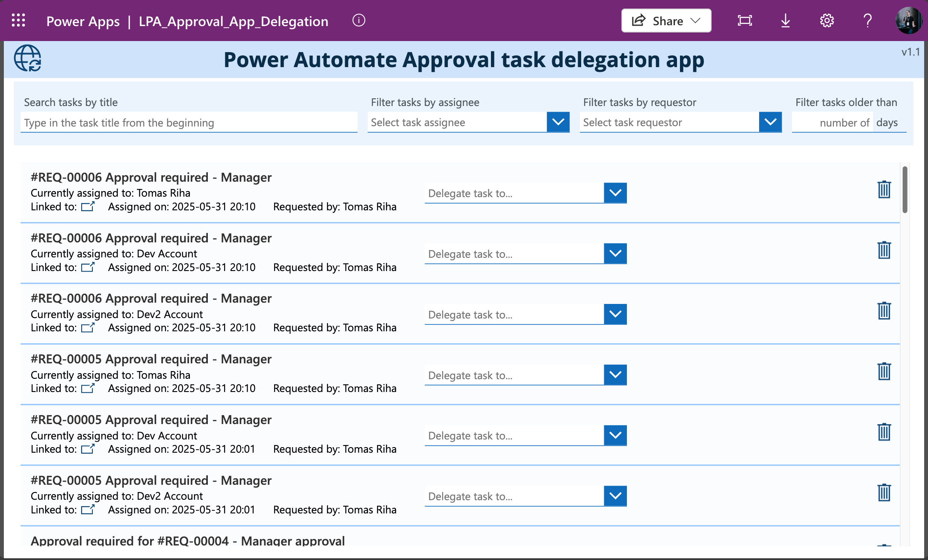Open linked item for REQ-00005 Dev2 Account task

tap(88, 510)
